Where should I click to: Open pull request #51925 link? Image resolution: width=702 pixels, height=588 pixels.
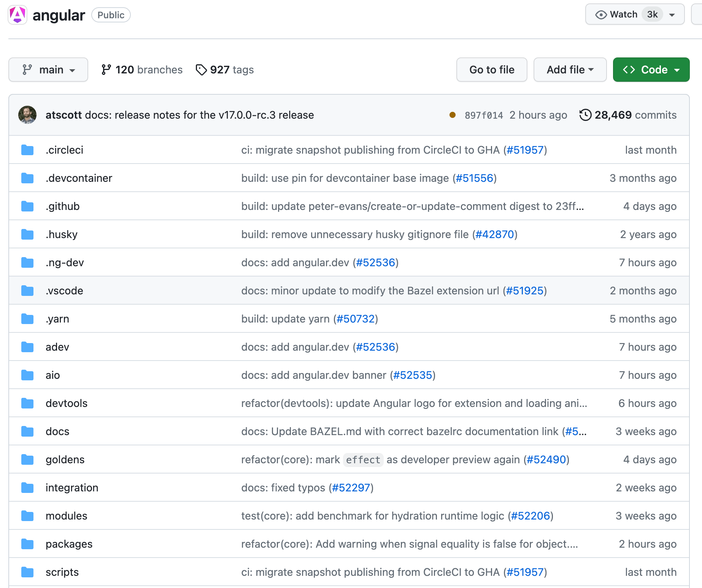click(x=525, y=291)
